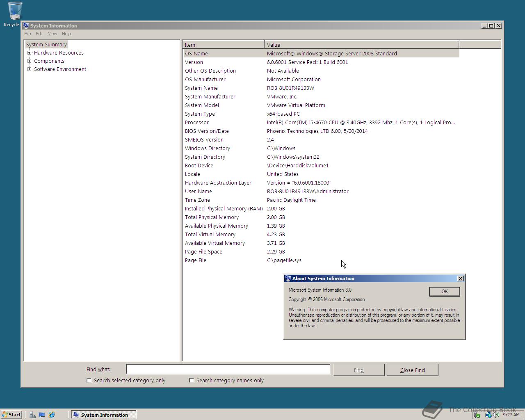Enable Search category names only
Screen dimensions: 525x420
(192, 380)
